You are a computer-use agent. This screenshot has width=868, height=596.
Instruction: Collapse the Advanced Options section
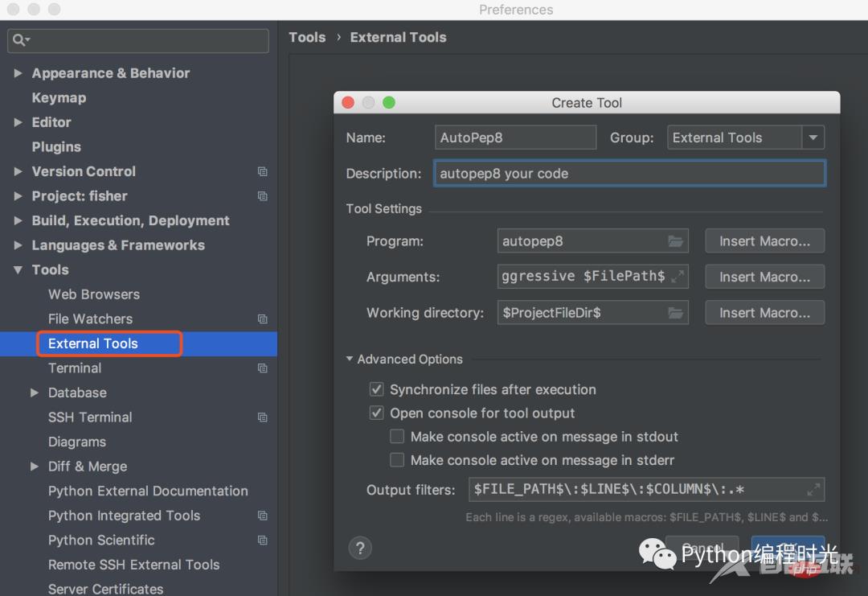click(349, 360)
